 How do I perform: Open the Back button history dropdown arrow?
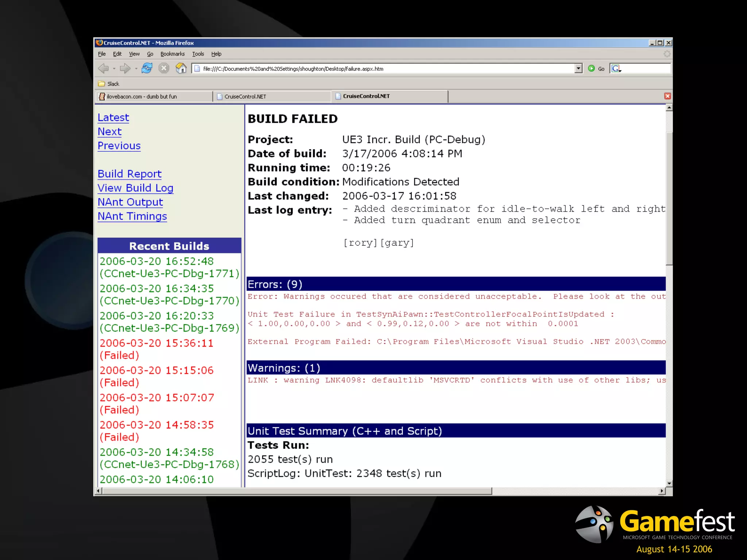click(114, 69)
